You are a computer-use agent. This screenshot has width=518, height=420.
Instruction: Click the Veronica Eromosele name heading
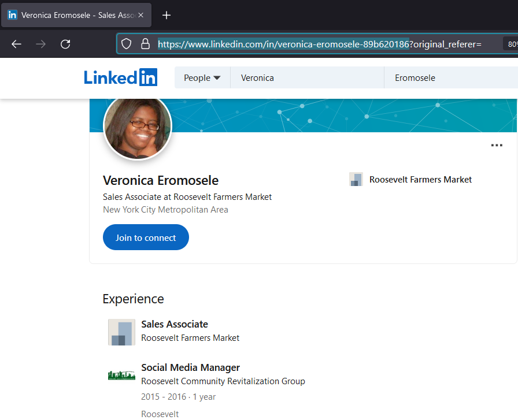161,180
